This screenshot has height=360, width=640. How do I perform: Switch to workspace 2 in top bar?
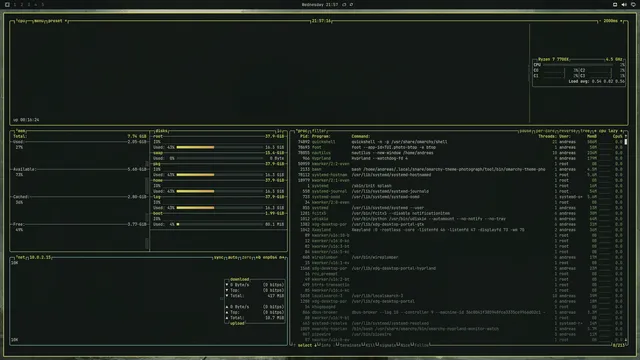(22, 4)
